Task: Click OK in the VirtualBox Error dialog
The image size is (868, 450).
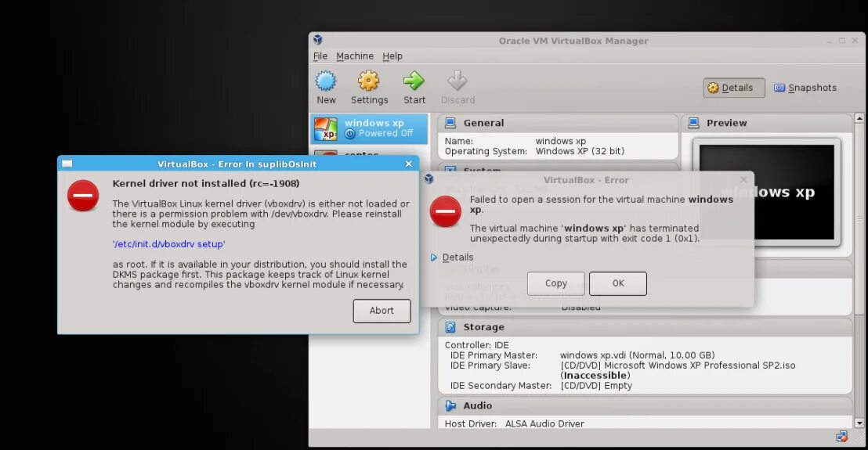Action: [x=618, y=283]
